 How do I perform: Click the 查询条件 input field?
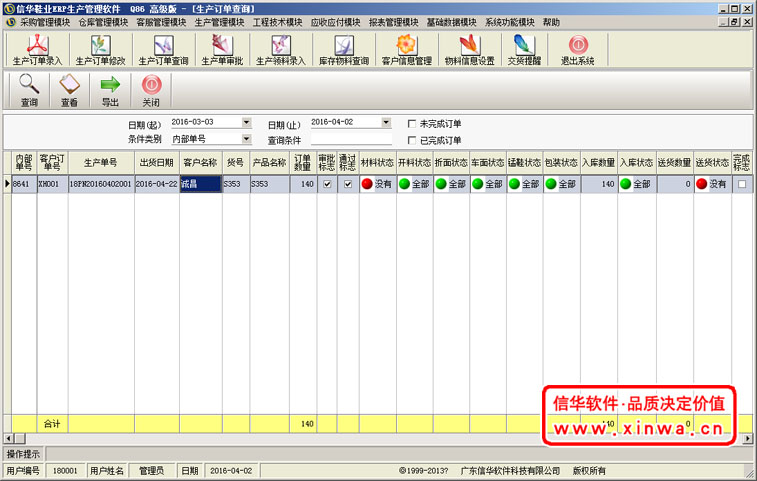point(351,139)
